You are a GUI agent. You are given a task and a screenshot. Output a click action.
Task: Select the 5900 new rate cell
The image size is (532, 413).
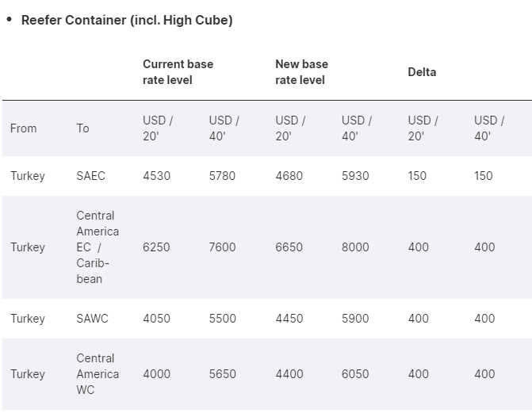355,319
